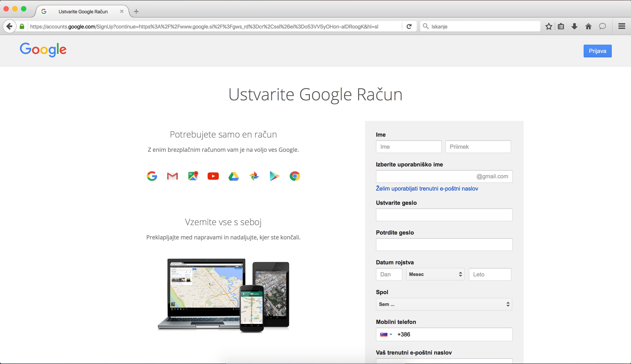
Task: Focus the +386 mobile phone field
Action: [x=444, y=334]
